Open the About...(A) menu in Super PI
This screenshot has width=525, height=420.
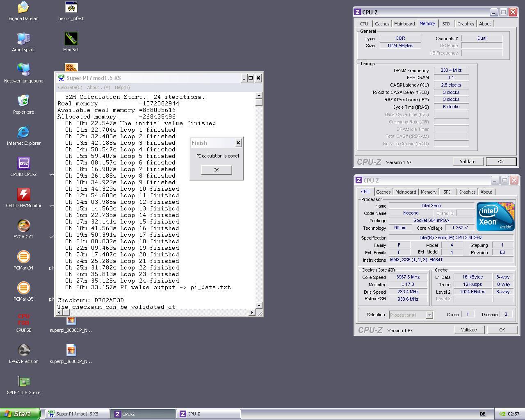[98, 87]
